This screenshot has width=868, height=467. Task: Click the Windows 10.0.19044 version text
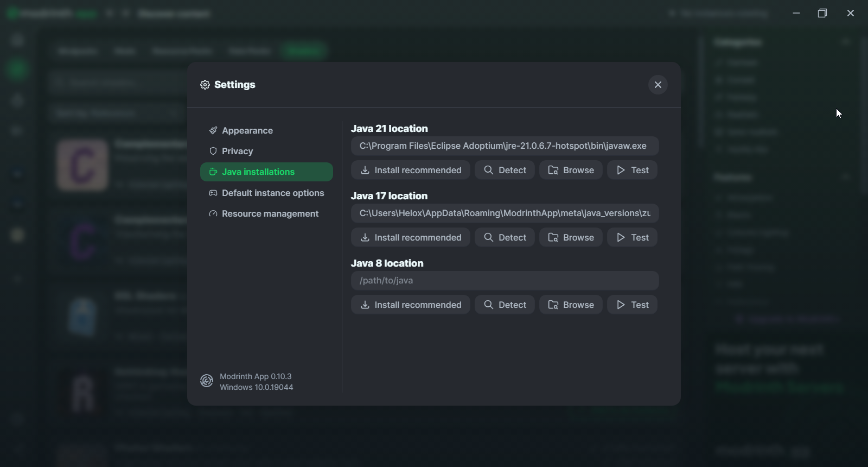point(257,387)
